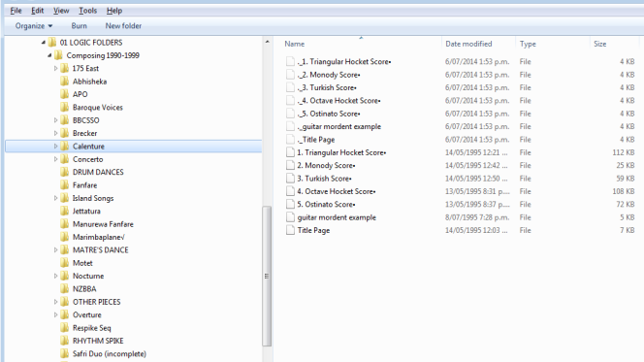Click the 112 KB size cell

pyautogui.click(x=623, y=152)
